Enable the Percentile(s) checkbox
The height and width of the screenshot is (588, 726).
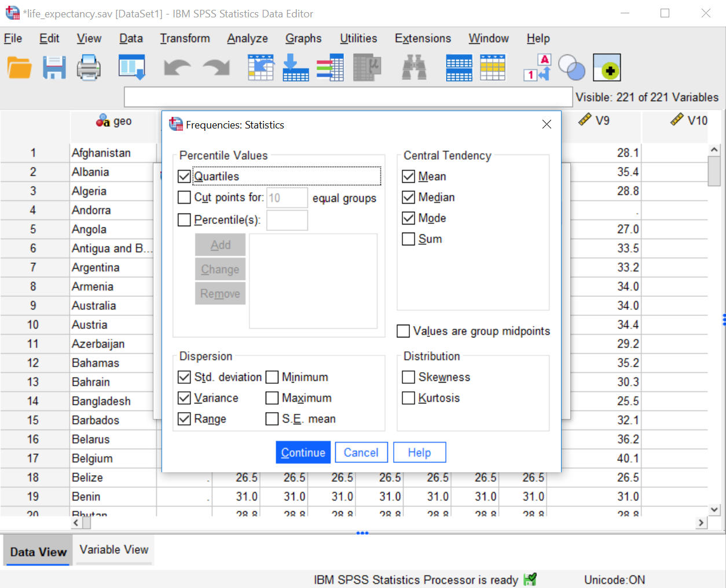(x=184, y=220)
